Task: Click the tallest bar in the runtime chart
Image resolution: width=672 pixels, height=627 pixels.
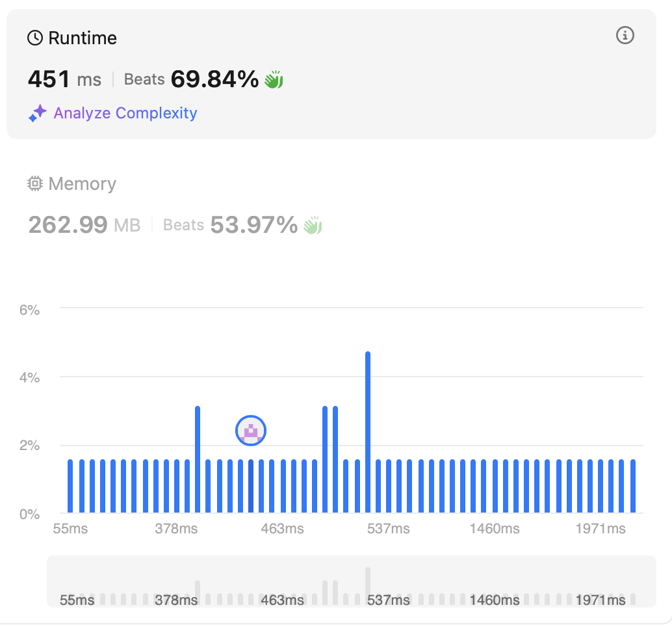Action: (368, 432)
